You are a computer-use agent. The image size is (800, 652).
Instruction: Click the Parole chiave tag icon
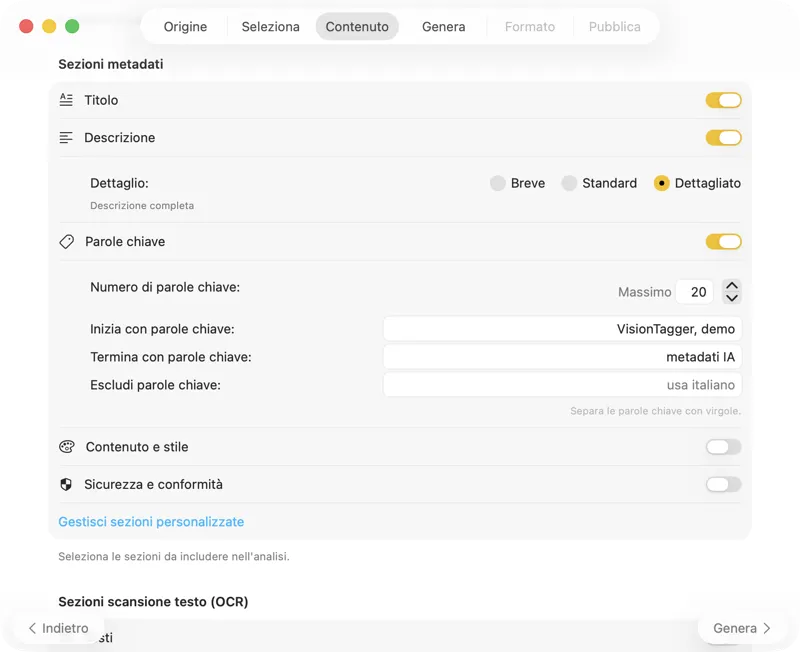tap(66, 241)
